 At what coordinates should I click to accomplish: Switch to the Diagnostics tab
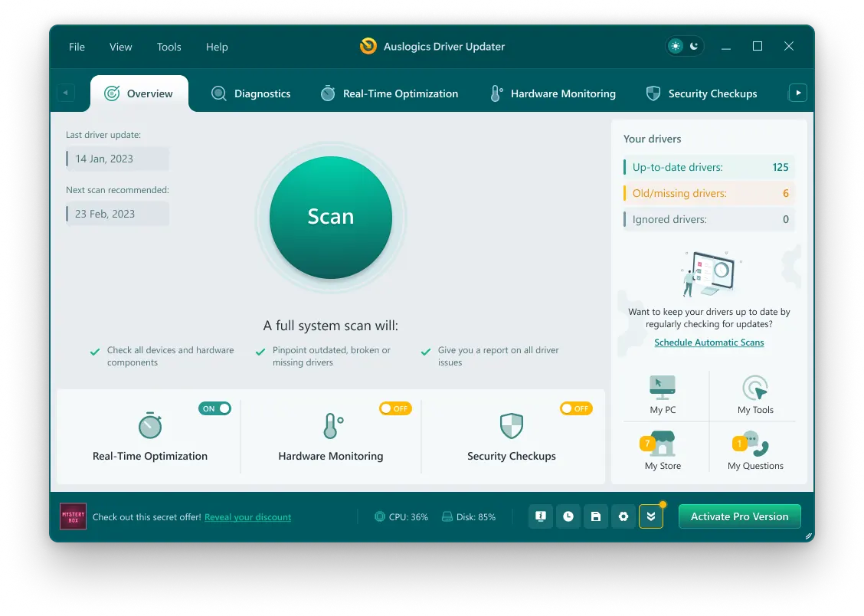pos(250,93)
